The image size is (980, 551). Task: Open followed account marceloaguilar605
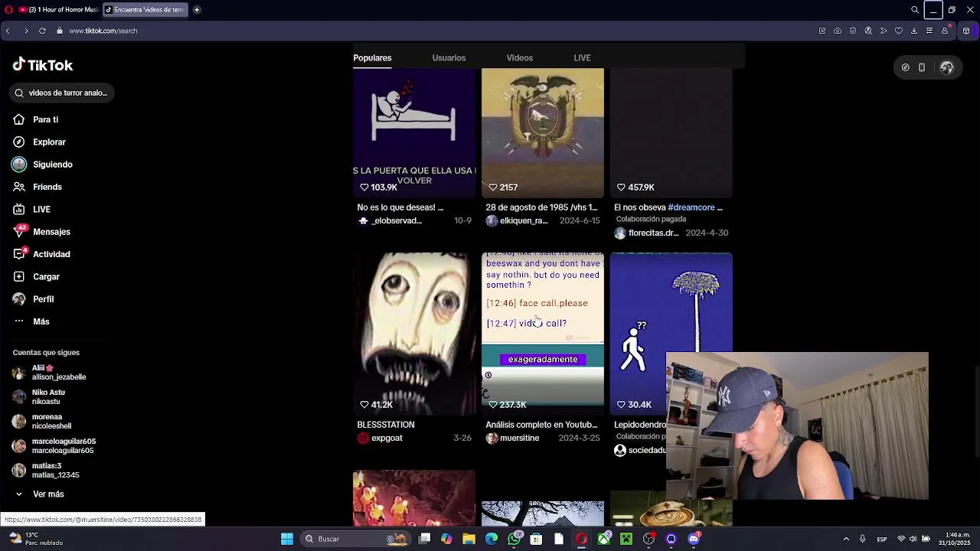pyautogui.click(x=55, y=446)
